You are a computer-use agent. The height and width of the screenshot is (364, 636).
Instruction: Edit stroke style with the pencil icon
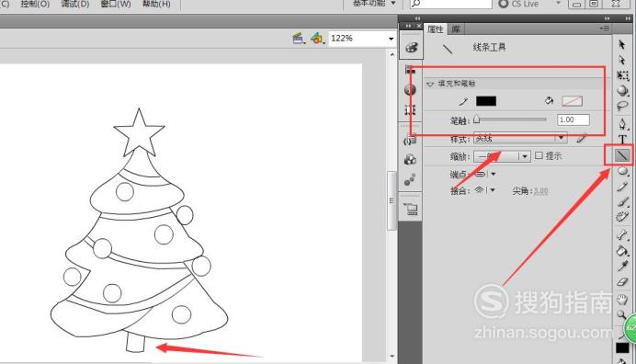click(x=581, y=139)
